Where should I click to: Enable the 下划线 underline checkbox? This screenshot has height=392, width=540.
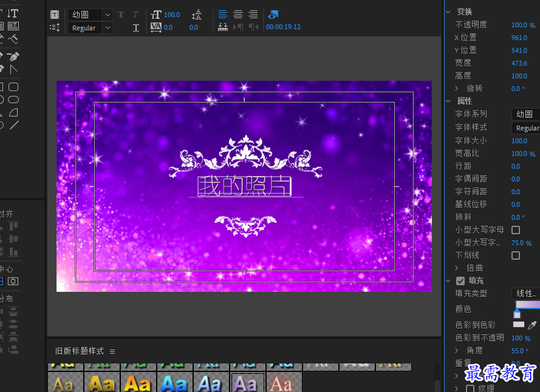pos(516,255)
